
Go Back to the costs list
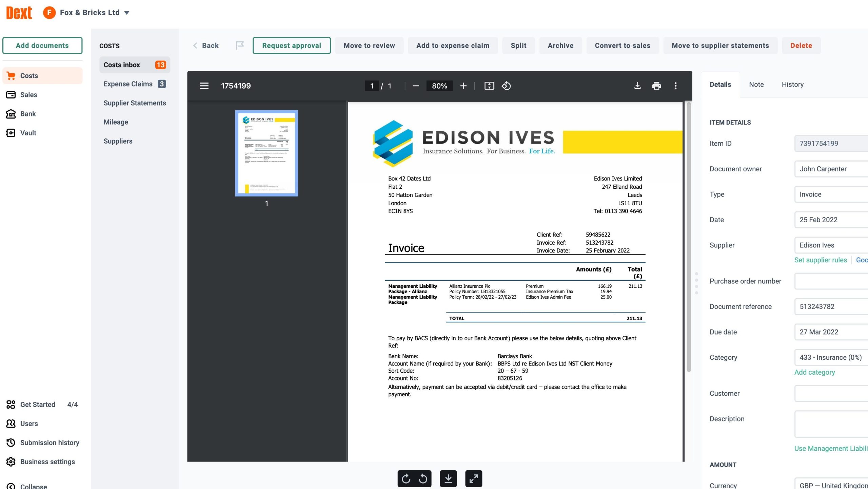pyautogui.click(x=206, y=45)
